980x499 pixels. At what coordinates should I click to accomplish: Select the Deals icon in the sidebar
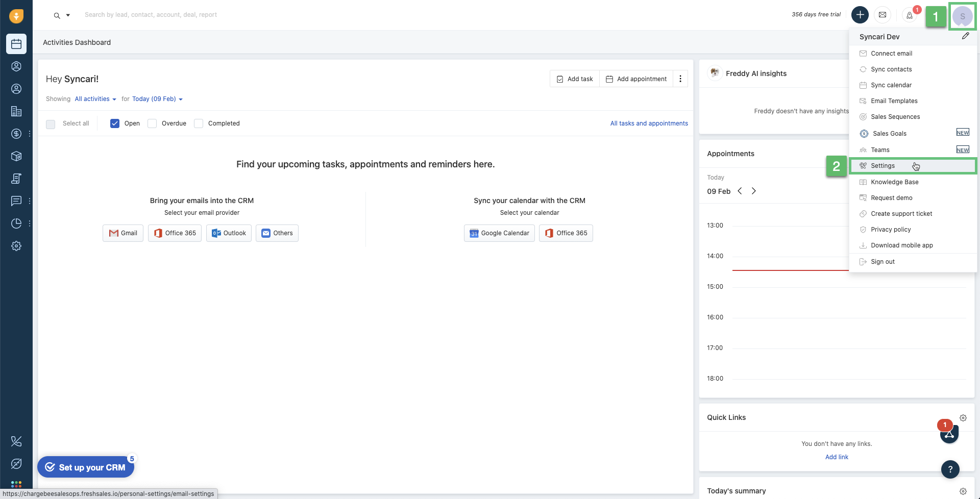tap(16, 134)
